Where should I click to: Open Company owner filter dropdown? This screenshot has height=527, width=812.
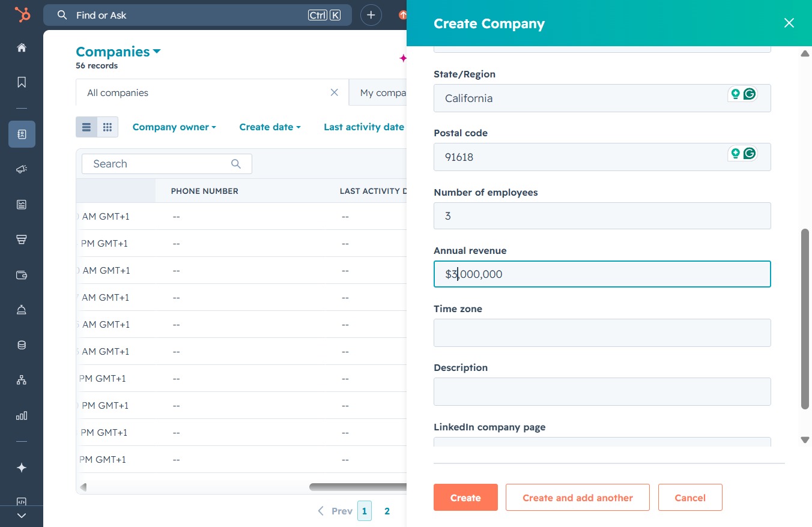[x=174, y=127]
